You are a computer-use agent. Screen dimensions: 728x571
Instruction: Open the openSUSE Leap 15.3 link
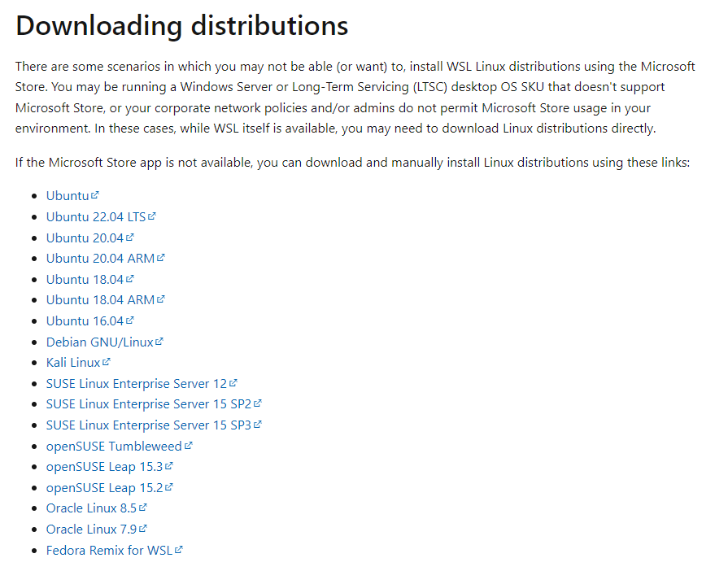(109, 467)
